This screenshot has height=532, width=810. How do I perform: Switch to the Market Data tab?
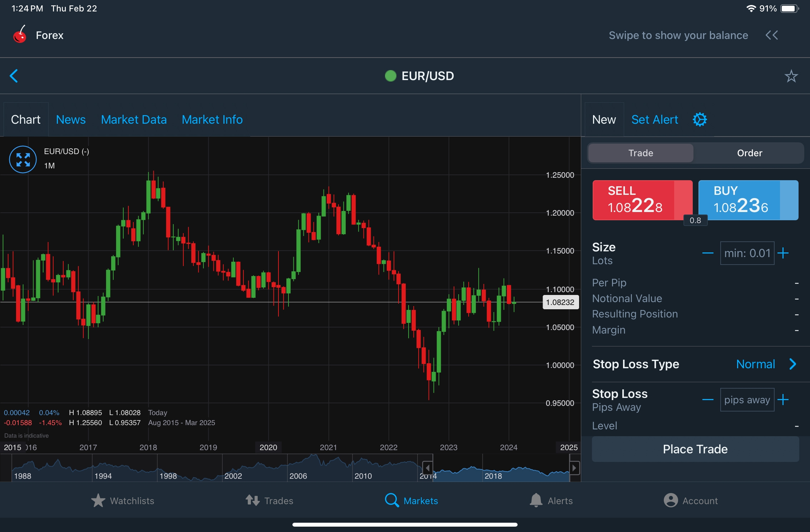click(134, 119)
